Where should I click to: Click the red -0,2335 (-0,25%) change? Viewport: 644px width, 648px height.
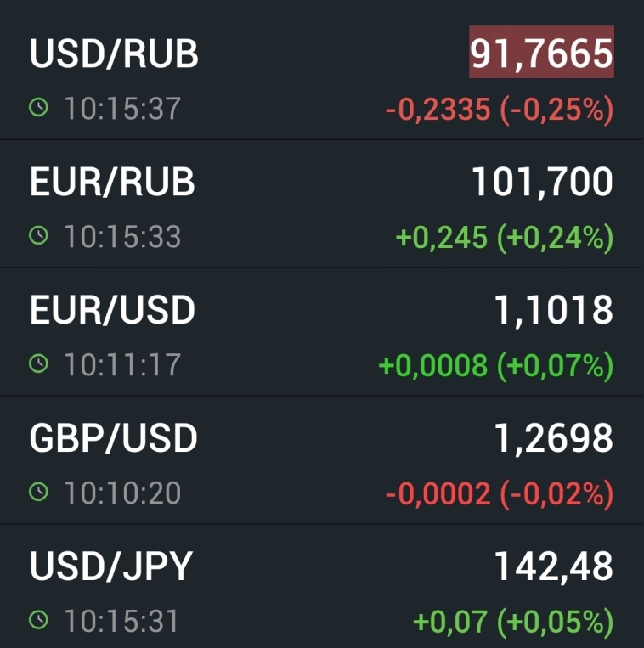pos(499,110)
